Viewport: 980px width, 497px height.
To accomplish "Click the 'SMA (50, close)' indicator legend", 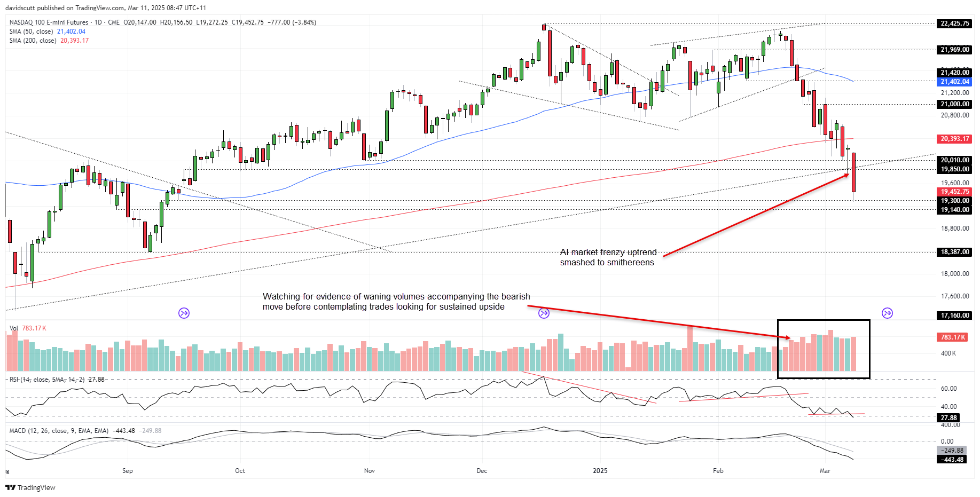I will 31,31.
